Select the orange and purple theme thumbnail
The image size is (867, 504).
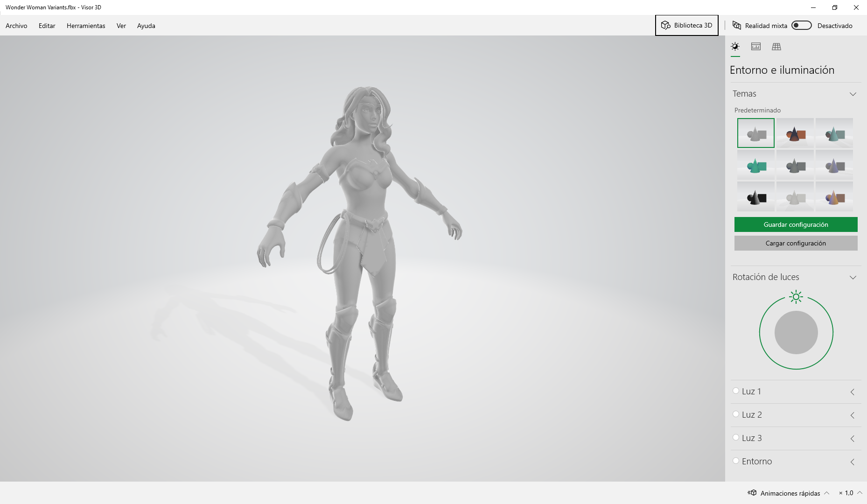[834, 196]
